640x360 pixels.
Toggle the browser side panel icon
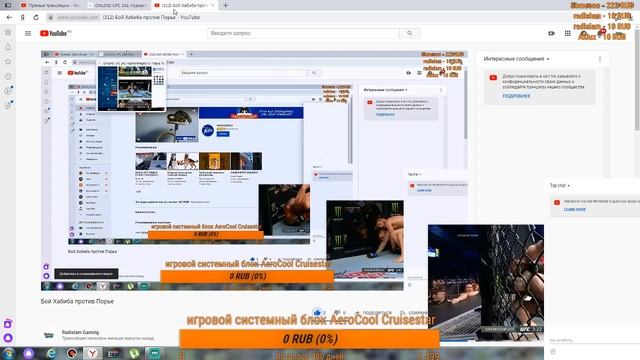pyautogui.click(x=8, y=5)
